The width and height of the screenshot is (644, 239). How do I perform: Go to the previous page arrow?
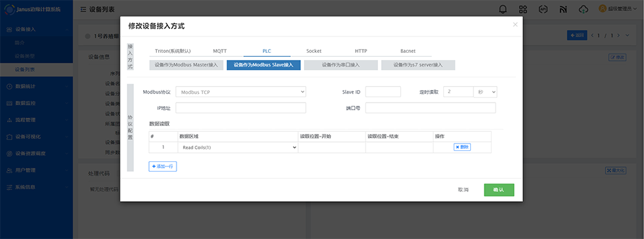click(592, 36)
